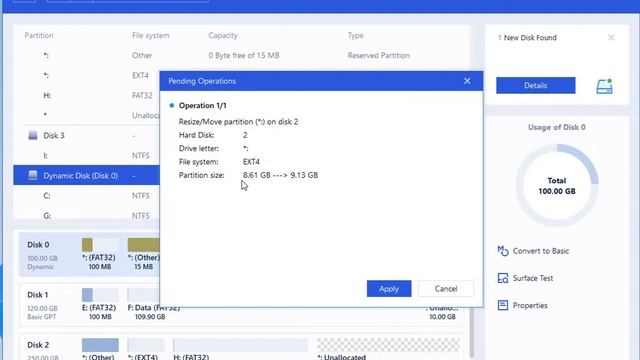640x360 pixels.
Task: Click the Disk 3 drive icon
Action: (33, 136)
